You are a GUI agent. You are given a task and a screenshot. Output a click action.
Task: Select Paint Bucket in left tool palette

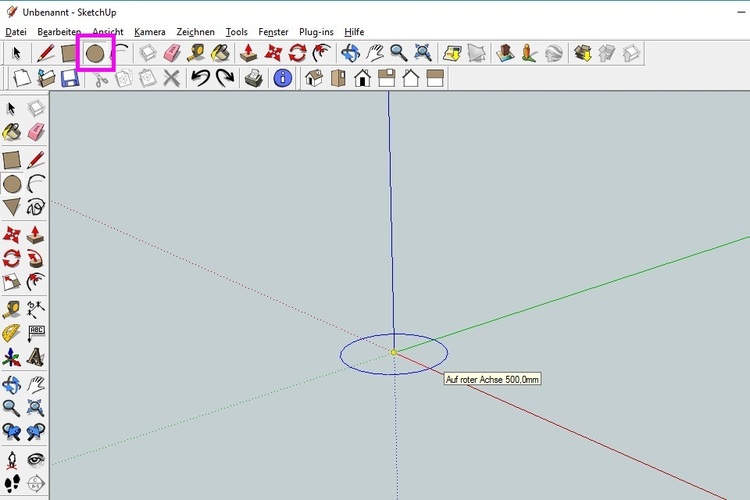tap(11, 132)
